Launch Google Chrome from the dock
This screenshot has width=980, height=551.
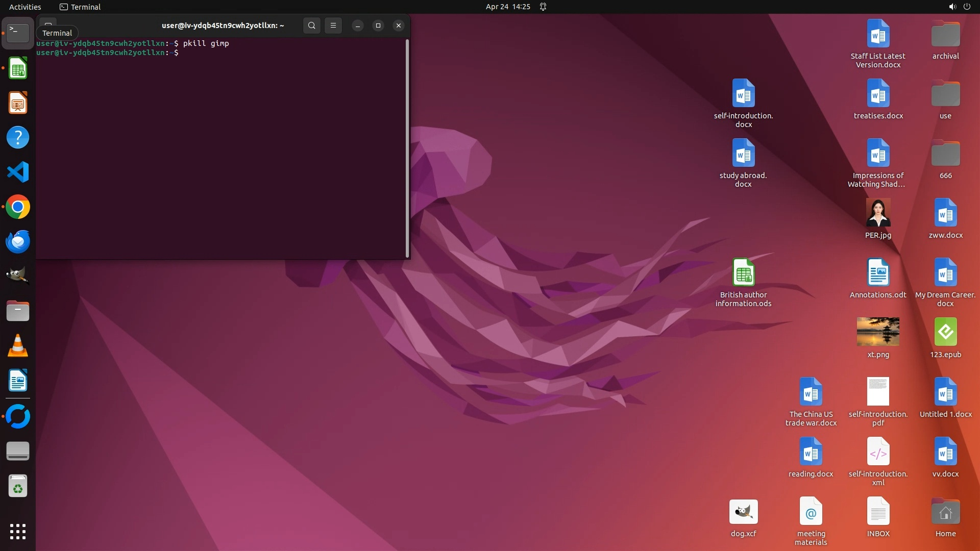click(x=18, y=207)
